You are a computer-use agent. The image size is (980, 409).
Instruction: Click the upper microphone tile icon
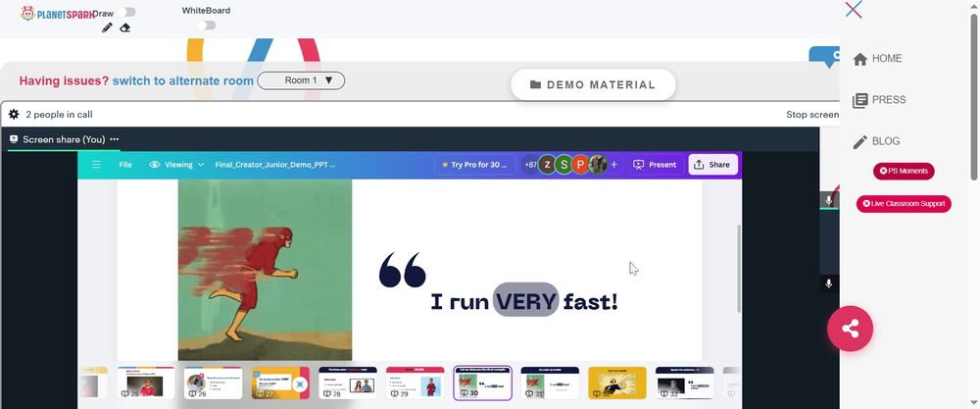tap(829, 200)
